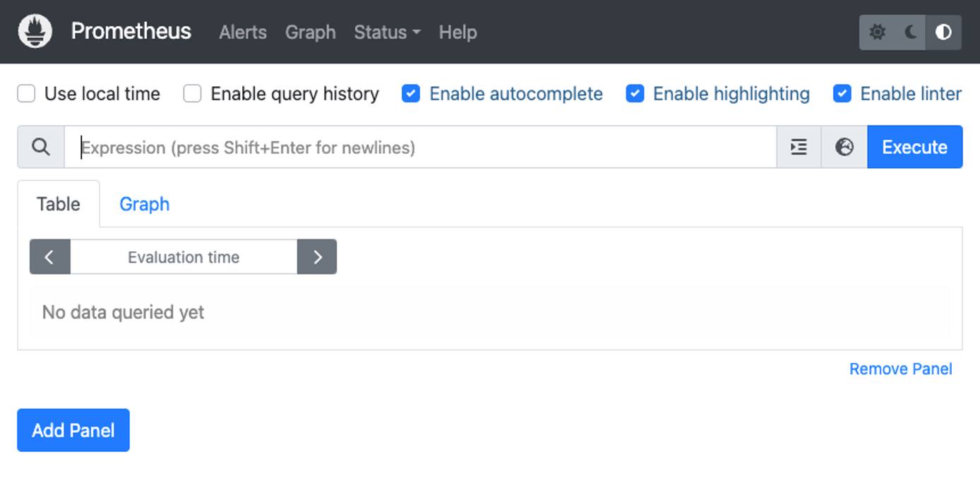Open the settings gear icon

coord(878,32)
